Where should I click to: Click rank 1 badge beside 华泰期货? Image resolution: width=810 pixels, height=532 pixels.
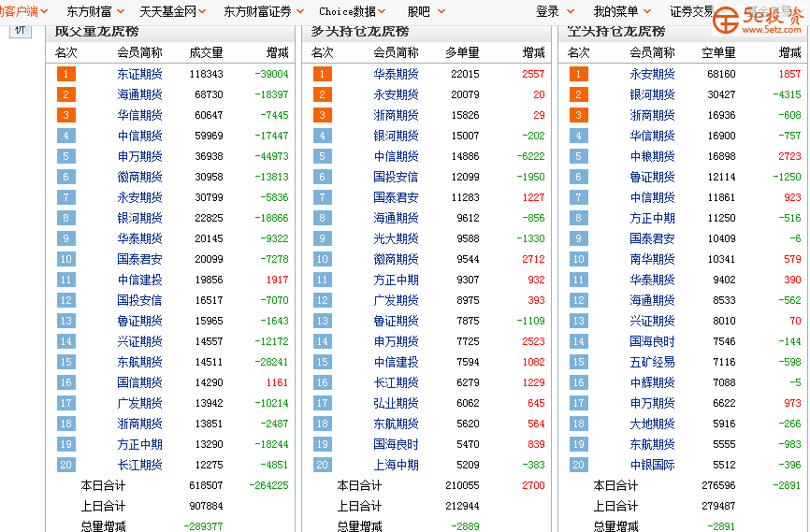(x=323, y=74)
